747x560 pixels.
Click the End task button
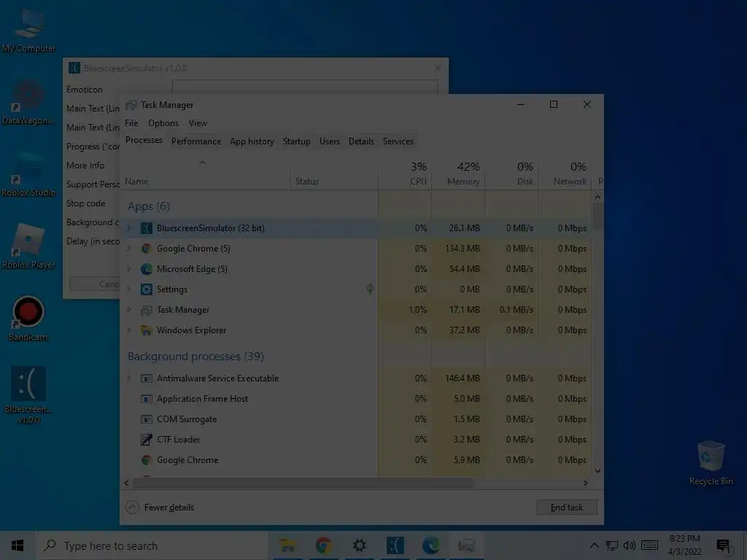click(567, 507)
